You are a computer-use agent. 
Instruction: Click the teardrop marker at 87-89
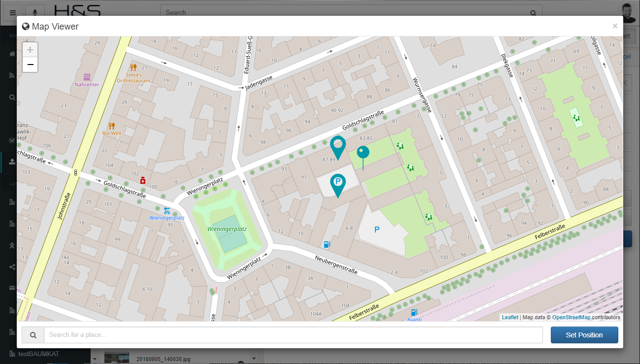337,145
